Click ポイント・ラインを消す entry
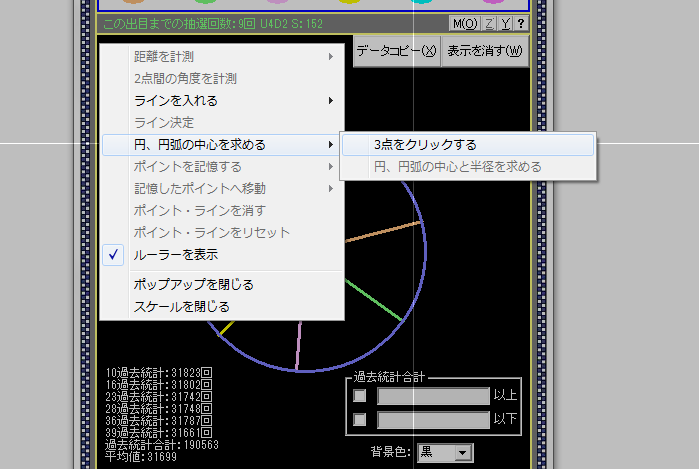This screenshot has width=699, height=469. click(x=223, y=210)
